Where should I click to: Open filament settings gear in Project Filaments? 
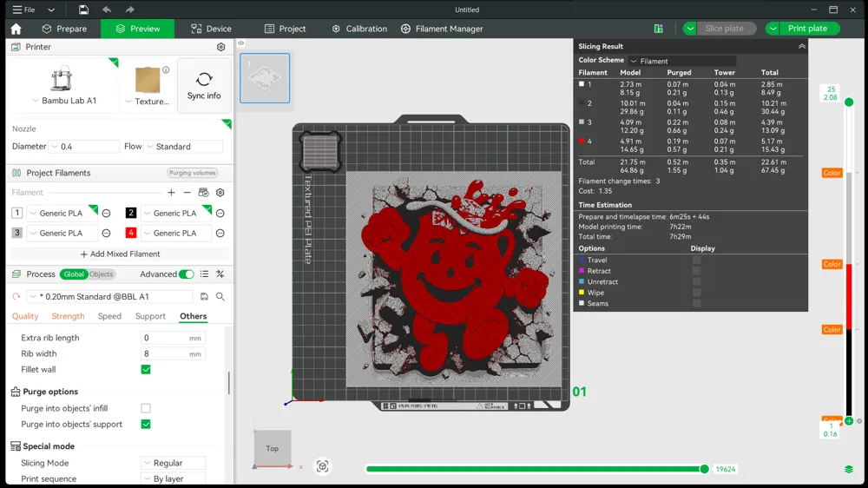point(220,192)
